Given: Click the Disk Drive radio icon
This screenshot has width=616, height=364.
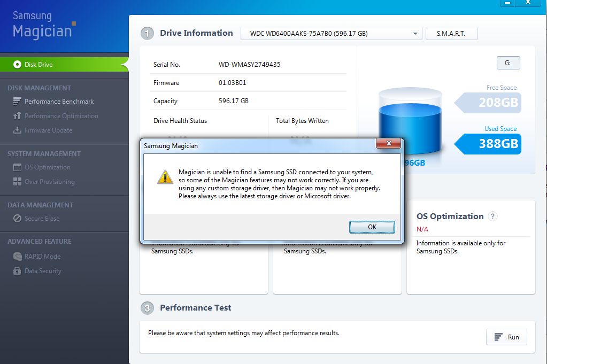Looking at the screenshot, I should [x=17, y=64].
